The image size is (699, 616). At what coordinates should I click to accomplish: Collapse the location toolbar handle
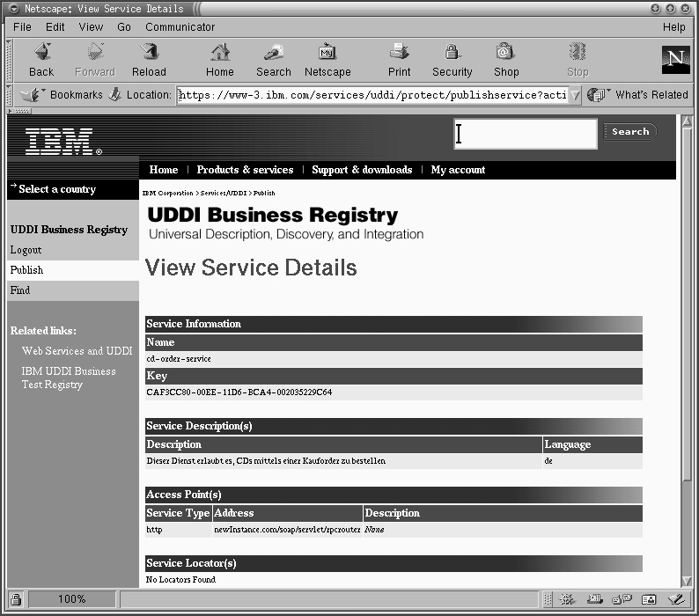(9, 94)
